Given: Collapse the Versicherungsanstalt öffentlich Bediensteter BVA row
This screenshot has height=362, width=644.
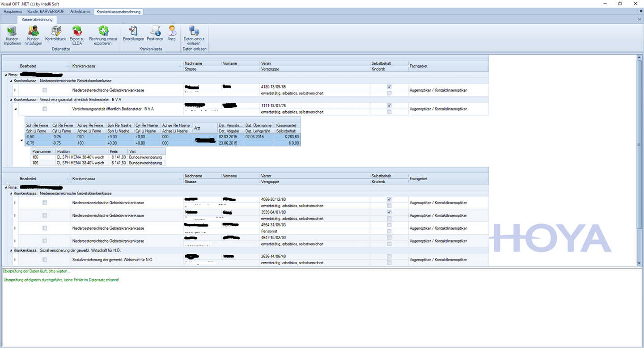Looking at the screenshot, I should pos(15,109).
